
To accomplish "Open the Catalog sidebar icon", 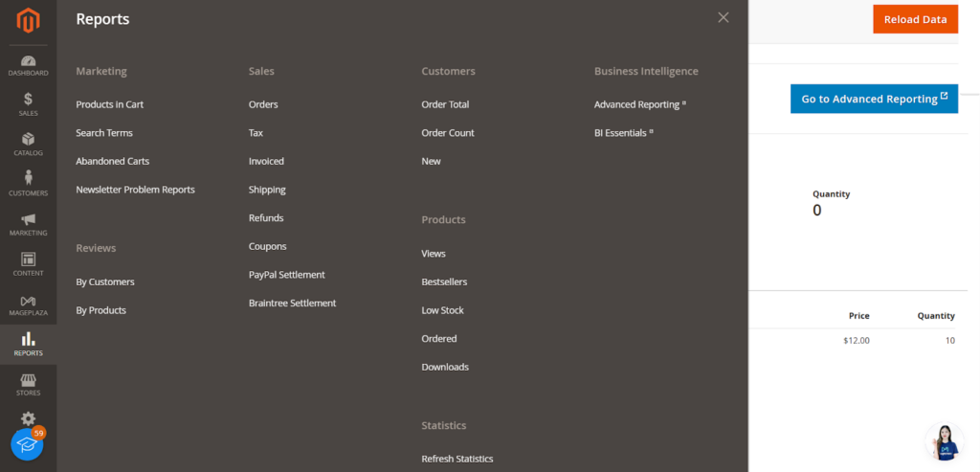I will [28, 145].
